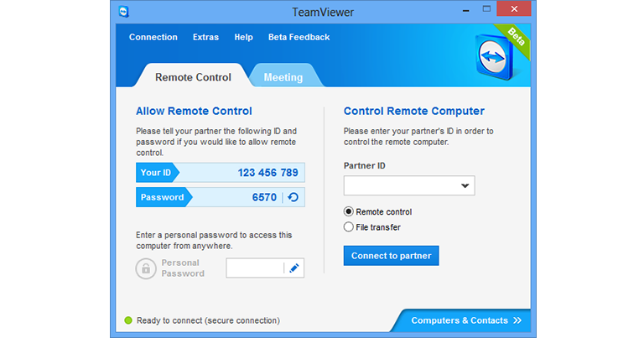Viewport: 644px width, 338px height.
Task: Generate a new random password with refresh icon
Action: coord(293,198)
